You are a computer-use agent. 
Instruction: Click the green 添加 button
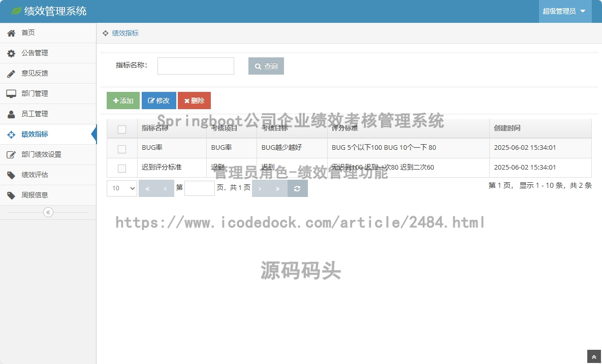tap(123, 101)
